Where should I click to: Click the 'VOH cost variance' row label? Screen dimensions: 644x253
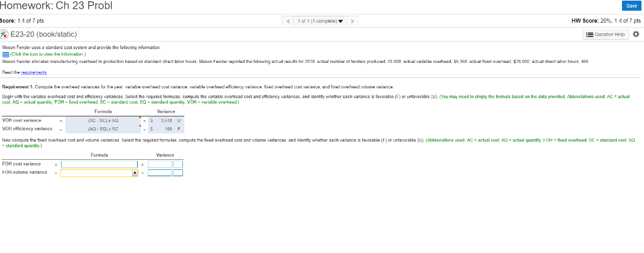click(x=22, y=120)
